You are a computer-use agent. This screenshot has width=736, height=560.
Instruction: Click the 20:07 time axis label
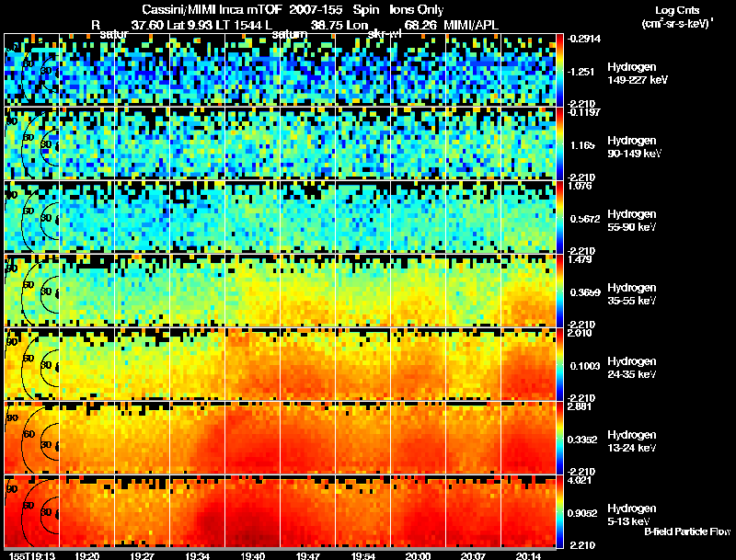(473, 555)
